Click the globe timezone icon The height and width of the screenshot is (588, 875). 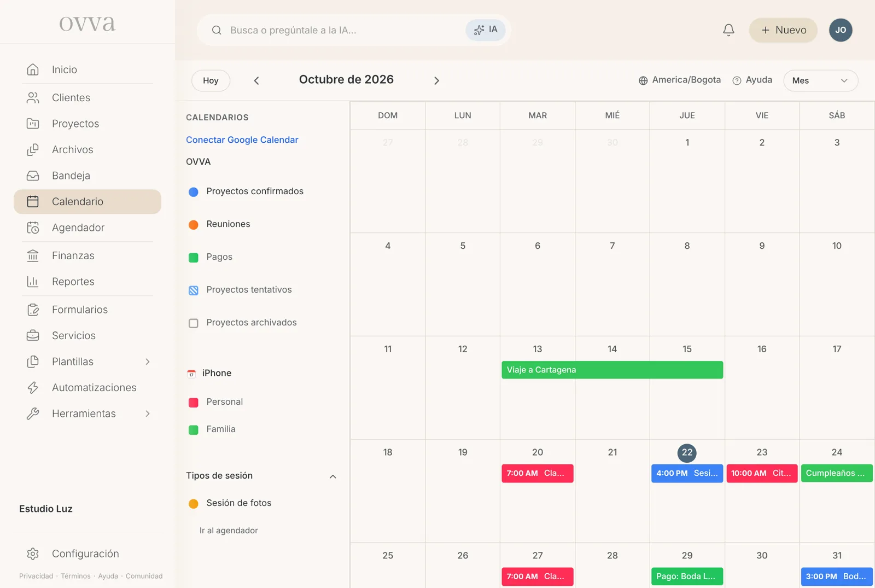(x=643, y=80)
